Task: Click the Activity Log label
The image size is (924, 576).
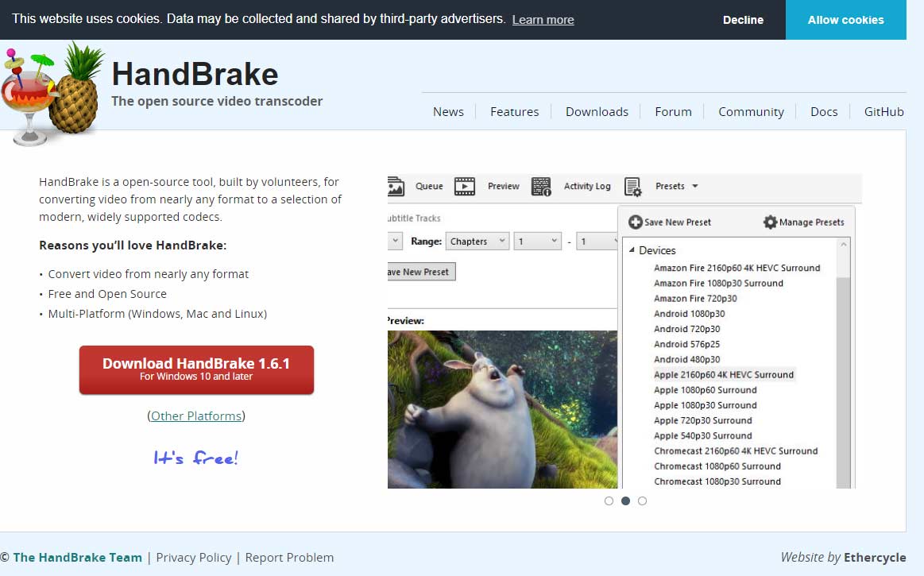Action: [x=587, y=186]
